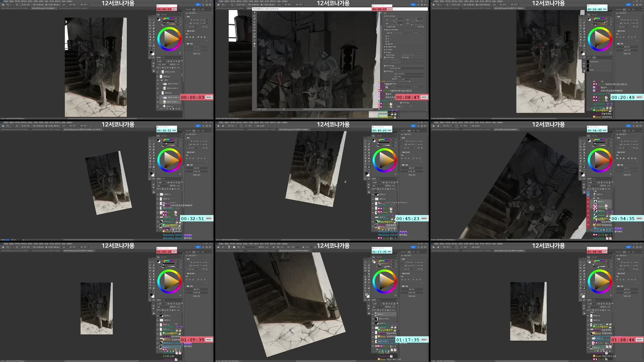Select Brush tool in the 00:32:51 frame
This screenshot has height=362, width=644.
click(150, 153)
